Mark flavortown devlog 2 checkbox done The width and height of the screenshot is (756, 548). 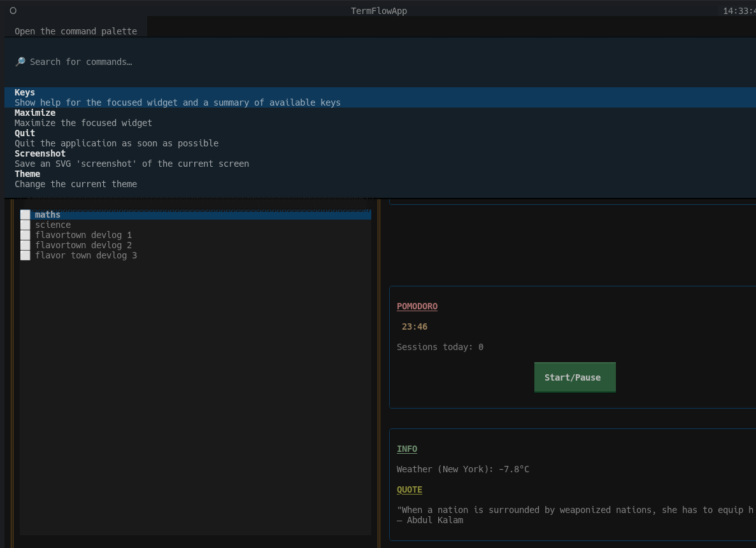[25, 246]
